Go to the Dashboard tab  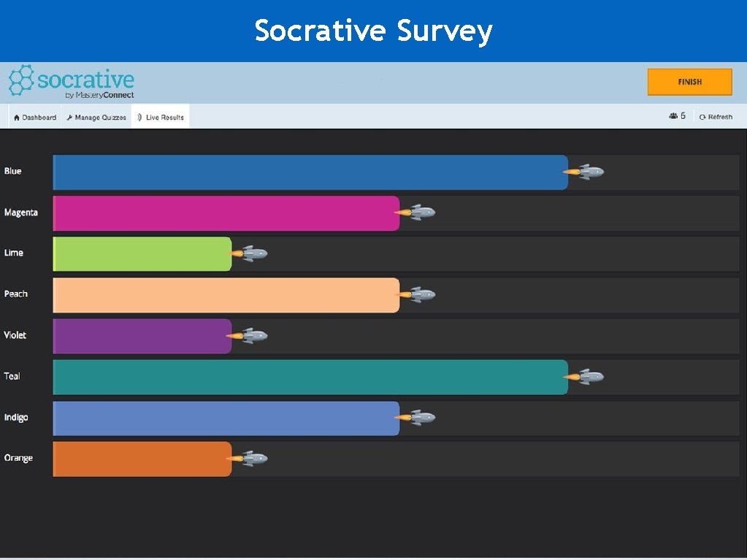tap(34, 118)
